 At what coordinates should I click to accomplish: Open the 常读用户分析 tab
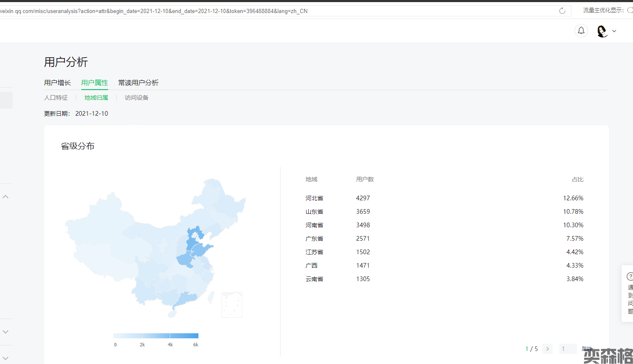[x=138, y=83]
